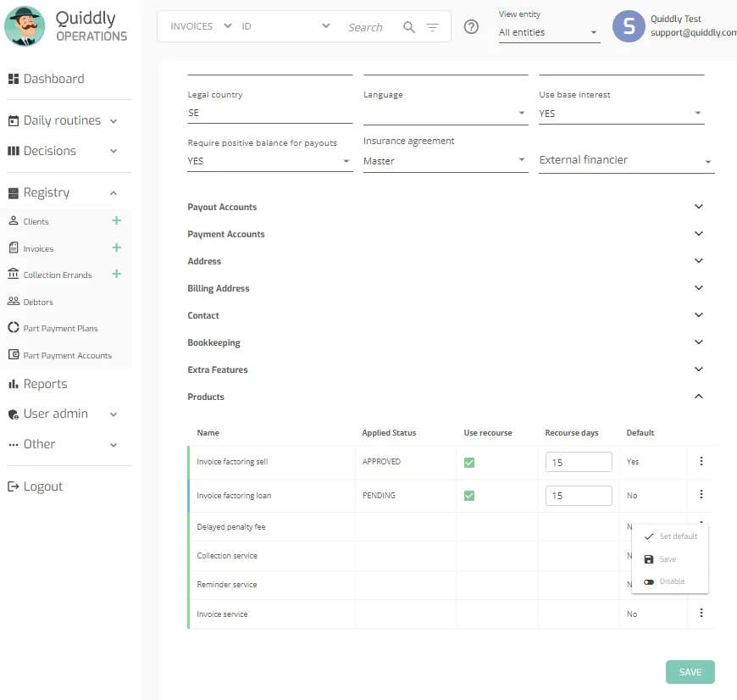
Task: Click the User admin shield icon
Action: click(14, 414)
